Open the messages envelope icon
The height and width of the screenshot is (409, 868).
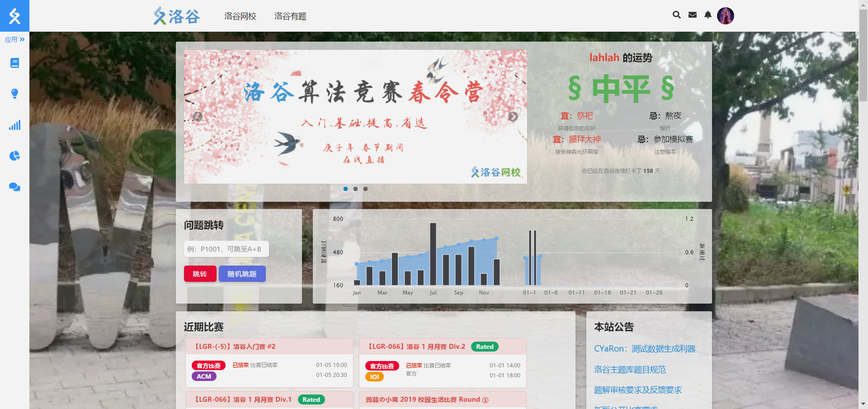click(x=692, y=15)
